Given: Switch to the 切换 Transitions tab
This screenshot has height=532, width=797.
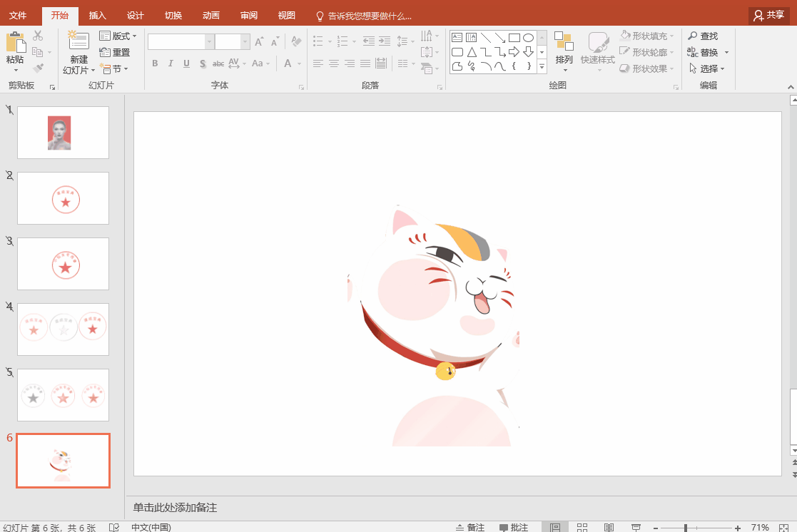Looking at the screenshot, I should [173, 15].
